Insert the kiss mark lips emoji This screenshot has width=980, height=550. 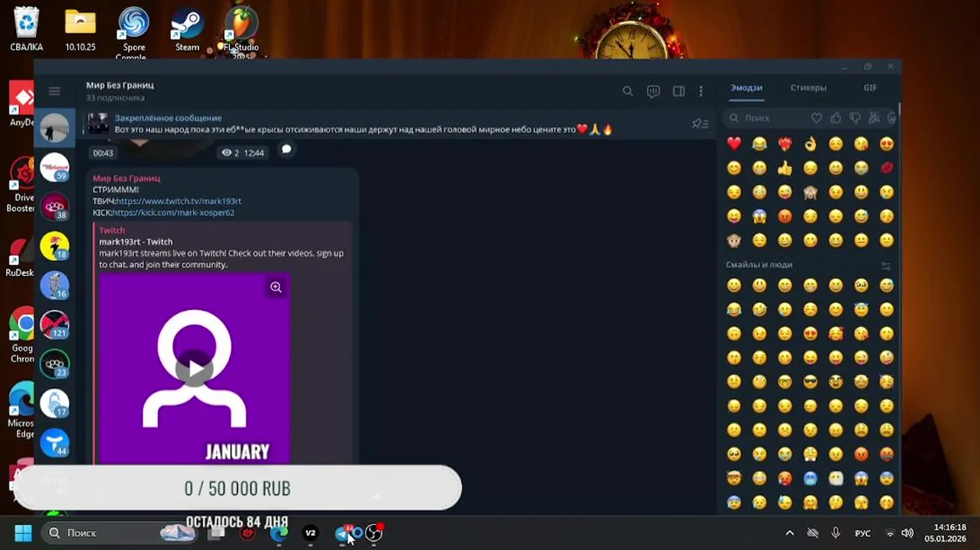(x=886, y=168)
